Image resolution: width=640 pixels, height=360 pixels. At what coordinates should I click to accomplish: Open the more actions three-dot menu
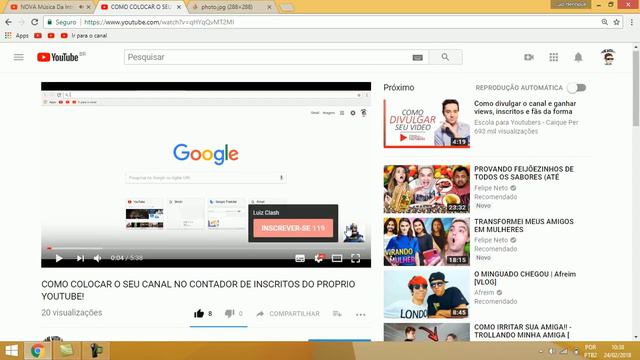tap(360, 314)
